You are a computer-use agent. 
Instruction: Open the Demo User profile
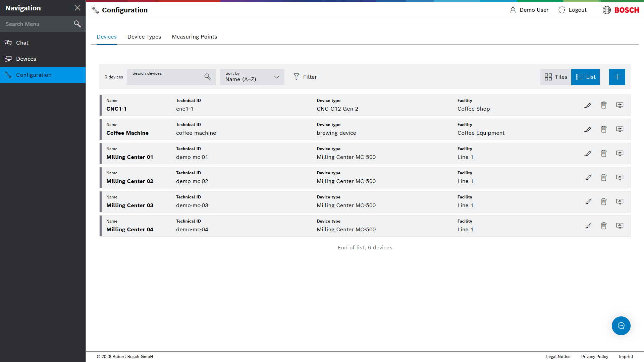pos(529,10)
